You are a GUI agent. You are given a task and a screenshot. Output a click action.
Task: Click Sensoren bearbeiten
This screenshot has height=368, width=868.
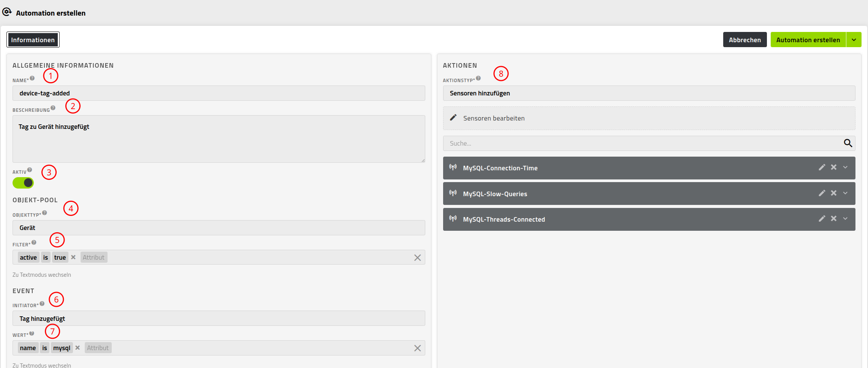coord(649,118)
